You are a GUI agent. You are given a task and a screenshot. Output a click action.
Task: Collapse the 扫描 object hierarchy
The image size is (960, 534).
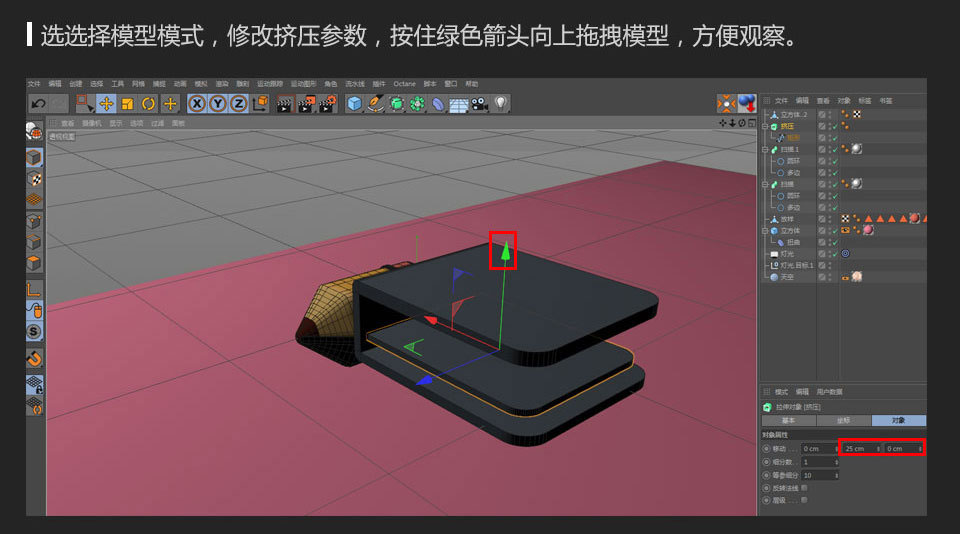click(x=765, y=184)
